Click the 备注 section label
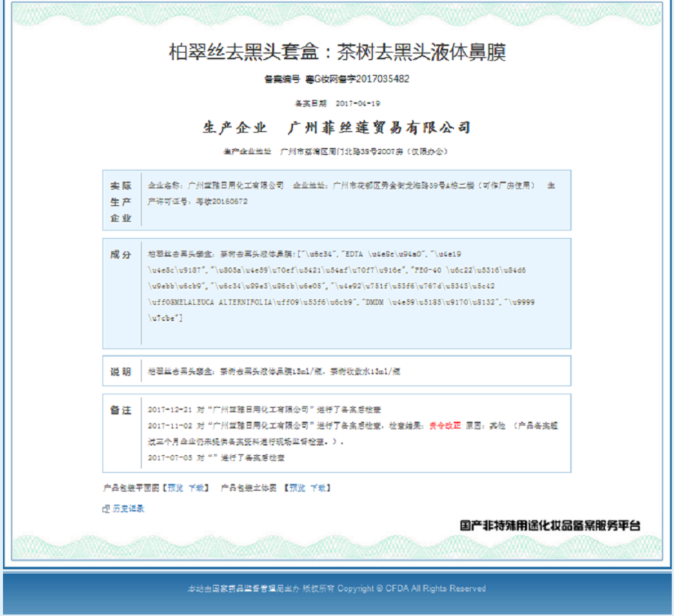This screenshot has width=674, height=616. coord(121,410)
